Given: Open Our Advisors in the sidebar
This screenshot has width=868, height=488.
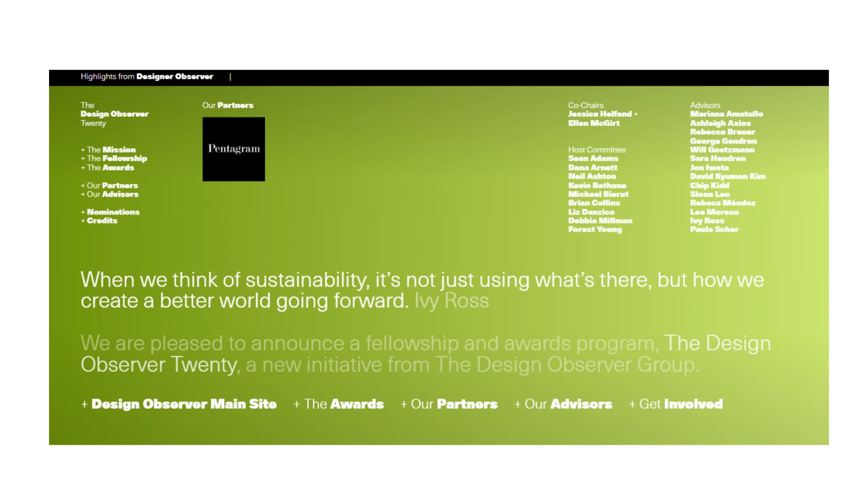Looking at the screenshot, I should point(109,194).
